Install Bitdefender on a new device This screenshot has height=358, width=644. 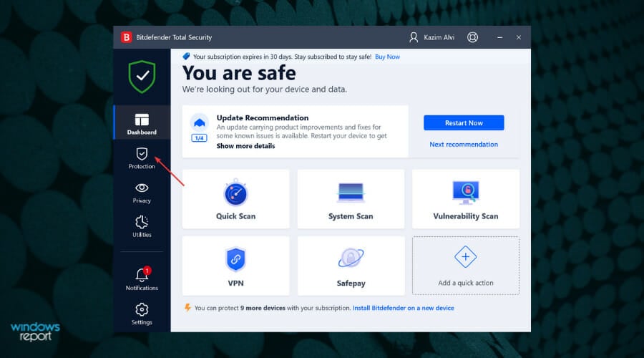(x=404, y=308)
